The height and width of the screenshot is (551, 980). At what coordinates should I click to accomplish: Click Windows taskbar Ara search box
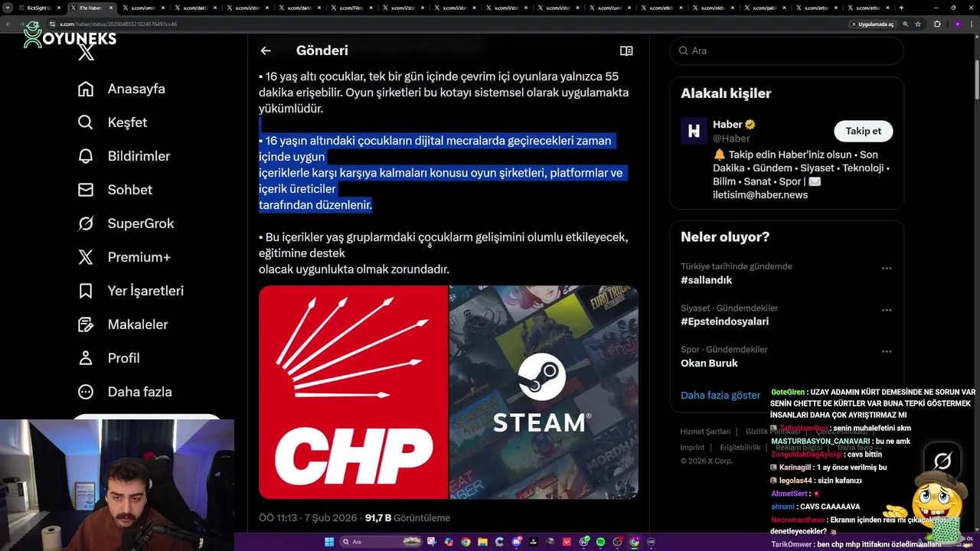pyautogui.click(x=381, y=542)
